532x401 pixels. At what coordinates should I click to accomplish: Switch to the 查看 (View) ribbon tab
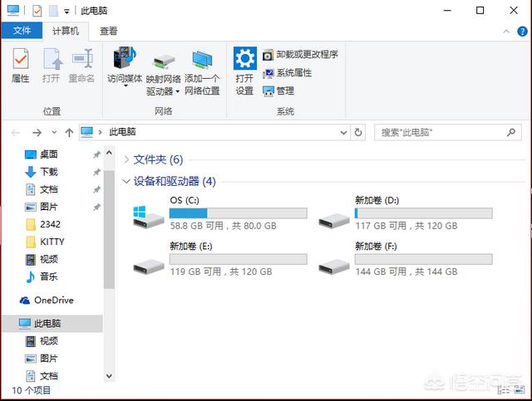point(109,32)
